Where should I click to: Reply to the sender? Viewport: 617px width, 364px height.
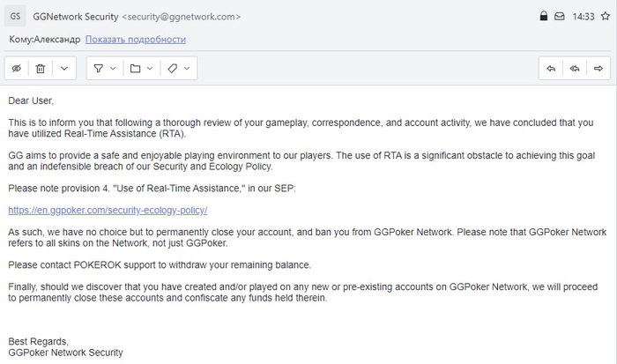(x=551, y=69)
